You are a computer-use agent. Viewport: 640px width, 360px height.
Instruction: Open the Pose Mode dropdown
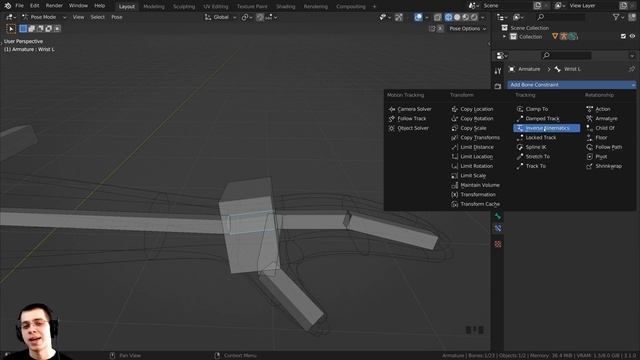pyautogui.click(x=44, y=17)
